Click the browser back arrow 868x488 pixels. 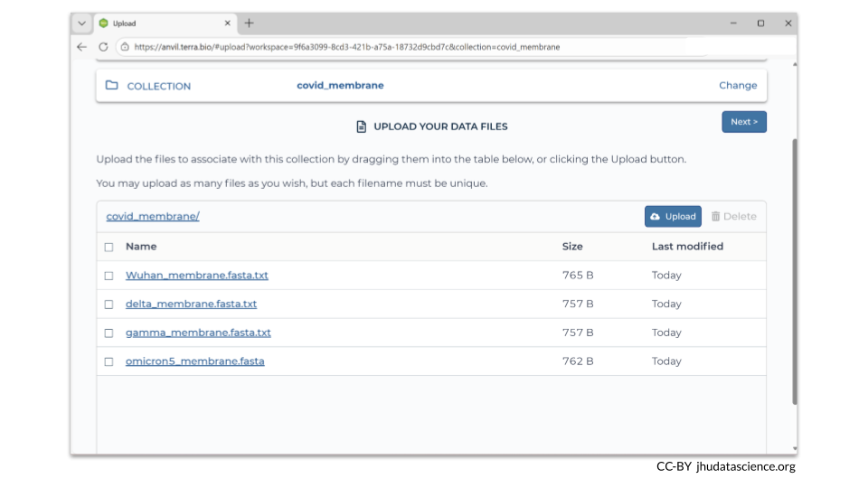[x=82, y=47]
